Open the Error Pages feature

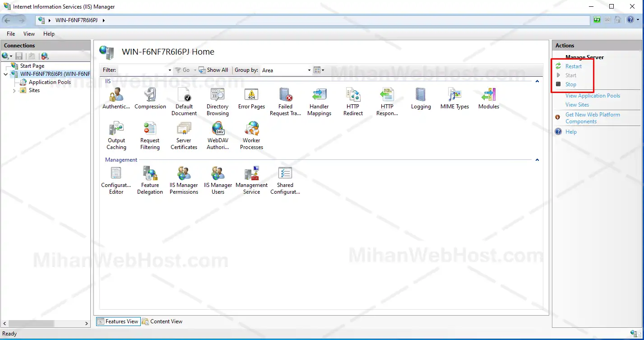point(251,96)
